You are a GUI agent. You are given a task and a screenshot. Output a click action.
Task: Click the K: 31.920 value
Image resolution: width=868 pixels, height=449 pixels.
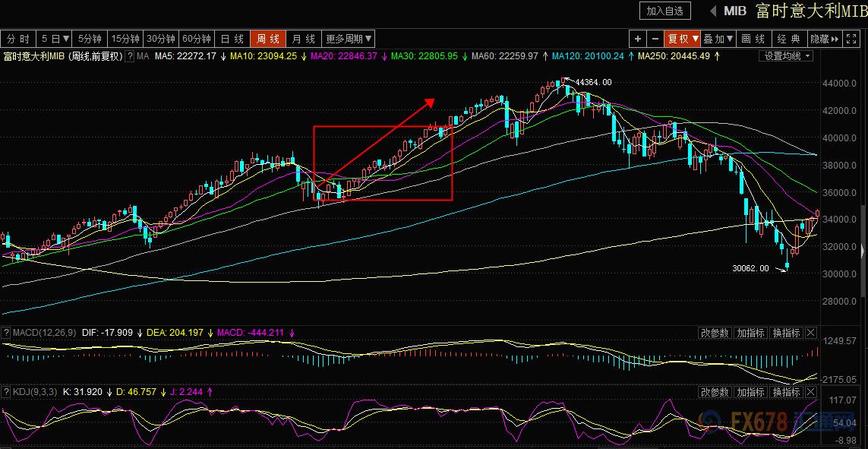(83, 392)
